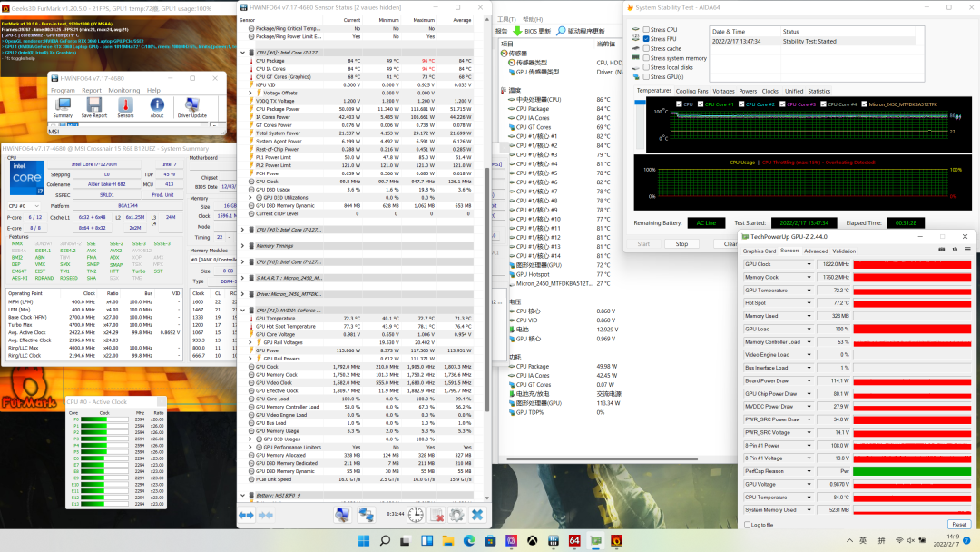Toggle the Micron_2450 graph checkbox in AIDA64
This screenshot has height=552, width=980.
pos(865,104)
